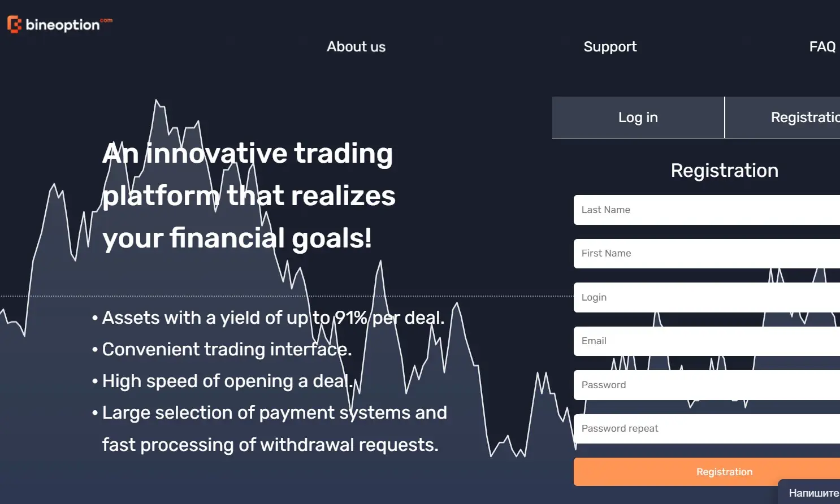Click into the First Name field
The image size is (840, 504).
point(707,254)
